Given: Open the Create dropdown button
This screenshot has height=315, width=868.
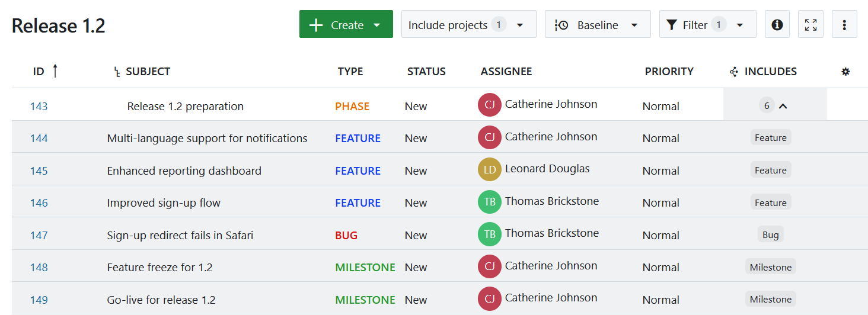Looking at the screenshot, I should [346, 25].
